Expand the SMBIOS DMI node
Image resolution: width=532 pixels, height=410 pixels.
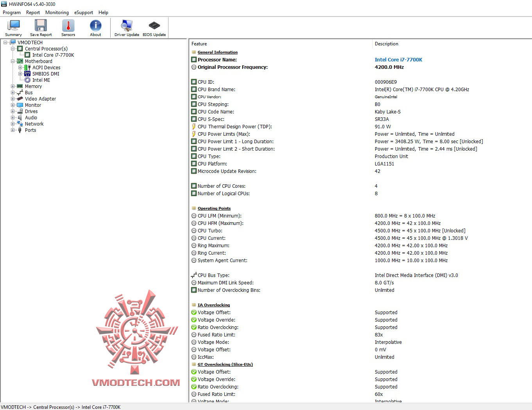click(x=20, y=74)
